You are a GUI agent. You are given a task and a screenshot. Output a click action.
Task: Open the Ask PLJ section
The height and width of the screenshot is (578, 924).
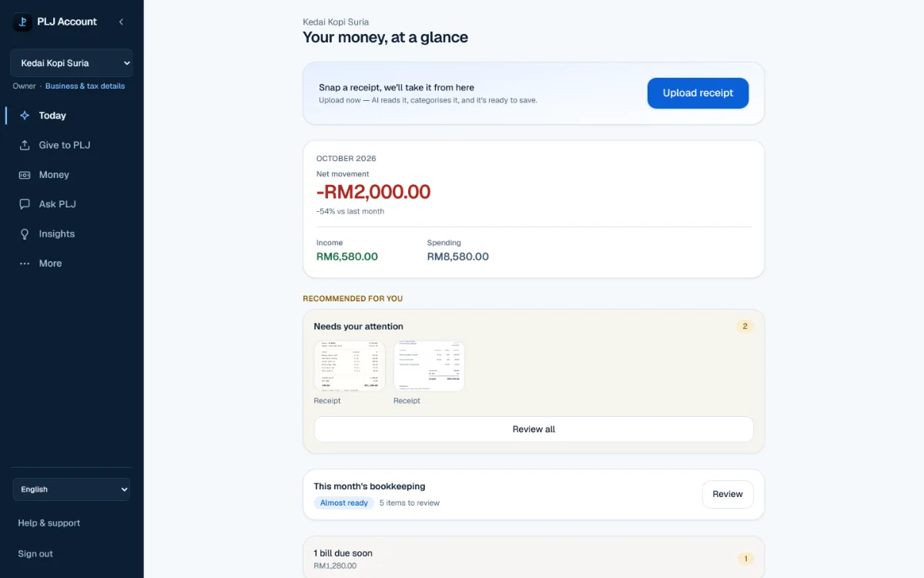tap(72, 204)
